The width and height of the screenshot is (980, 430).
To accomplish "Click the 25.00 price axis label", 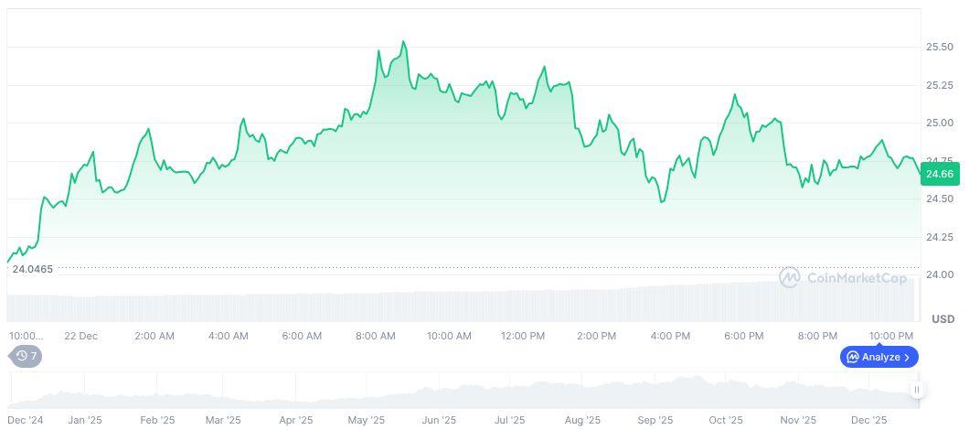I will point(940,123).
